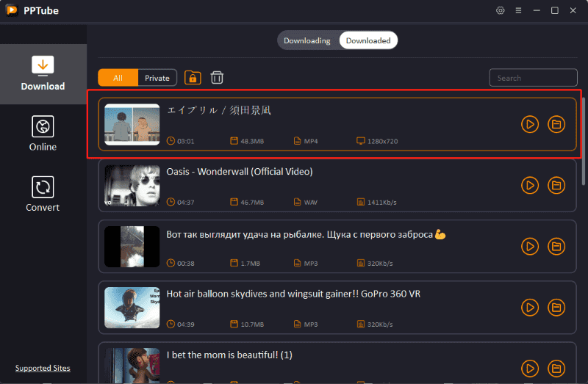The image size is (588, 384).
Task: Select the Private filter tab
Action: (157, 78)
